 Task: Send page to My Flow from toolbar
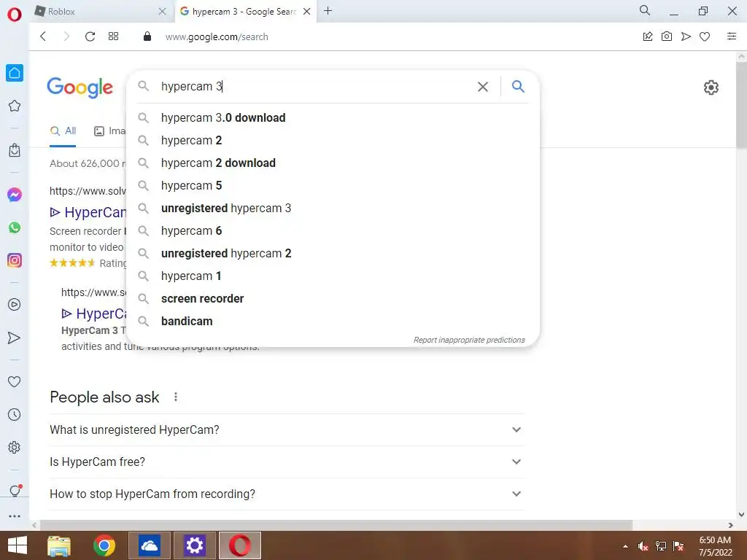(686, 36)
